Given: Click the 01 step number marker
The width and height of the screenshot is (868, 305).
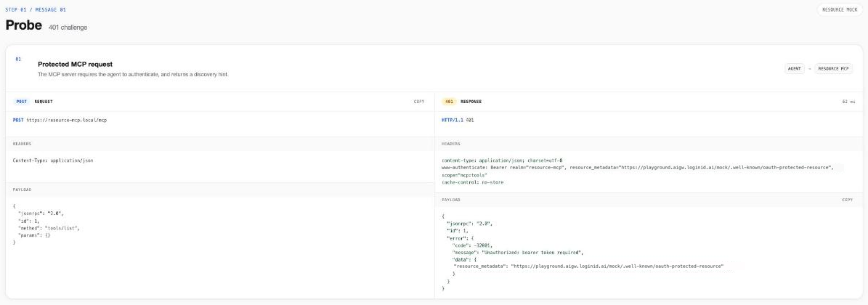Looking at the screenshot, I should (x=18, y=59).
